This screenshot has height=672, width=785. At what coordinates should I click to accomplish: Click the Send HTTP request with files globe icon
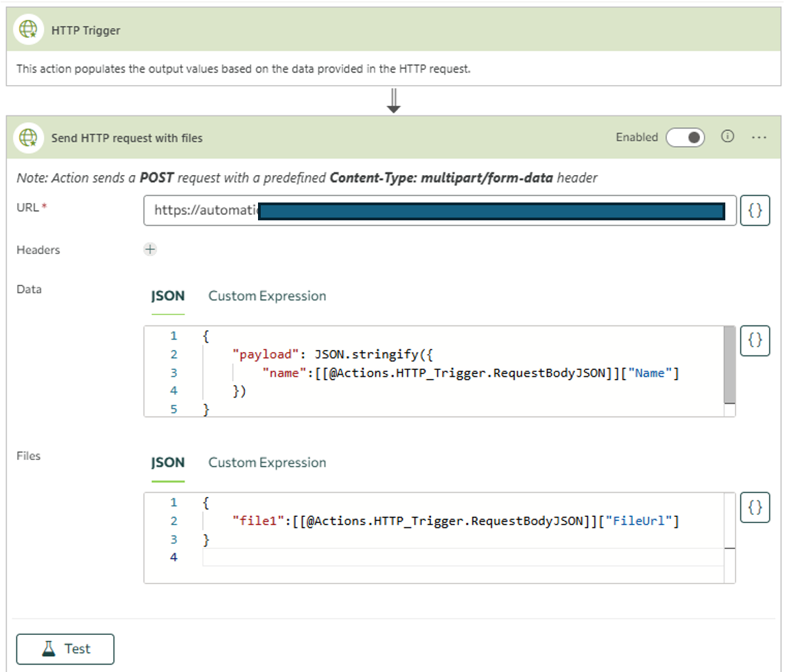28,138
